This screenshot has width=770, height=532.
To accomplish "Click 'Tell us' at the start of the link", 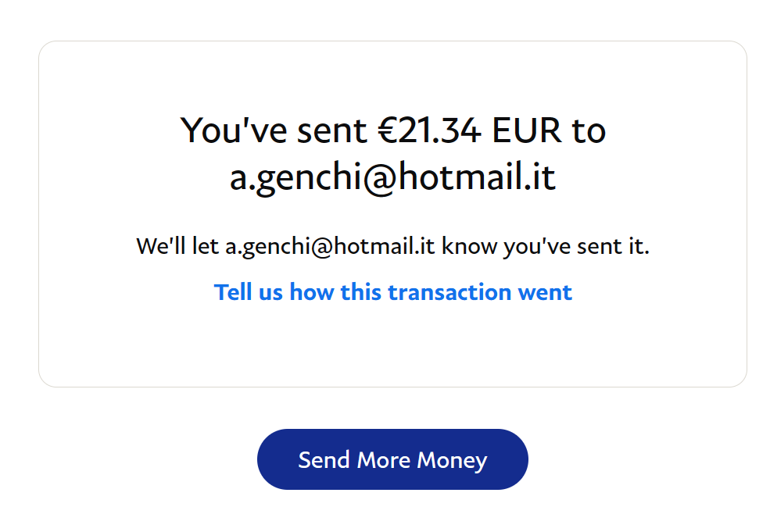I will [x=248, y=292].
